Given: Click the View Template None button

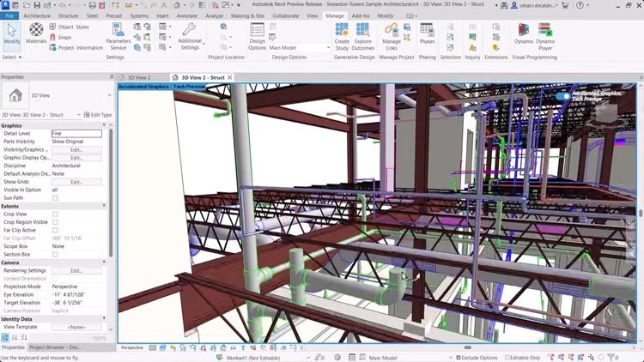Looking at the screenshot, I should tap(76, 327).
